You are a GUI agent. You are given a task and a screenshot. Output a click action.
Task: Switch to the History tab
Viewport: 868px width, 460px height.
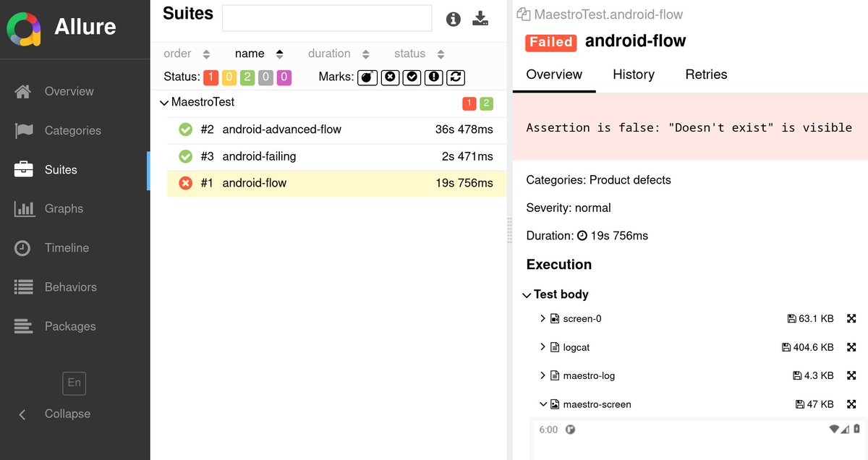(x=634, y=74)
